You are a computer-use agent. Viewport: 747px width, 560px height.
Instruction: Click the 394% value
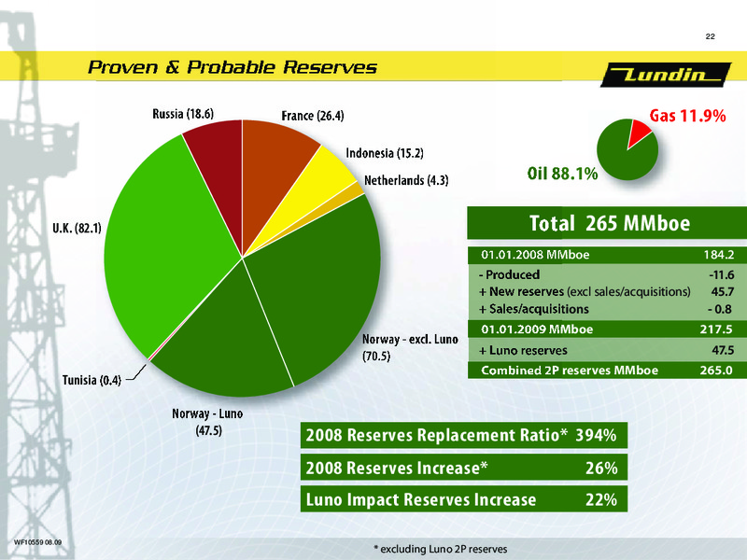click(x=596, y=435)
